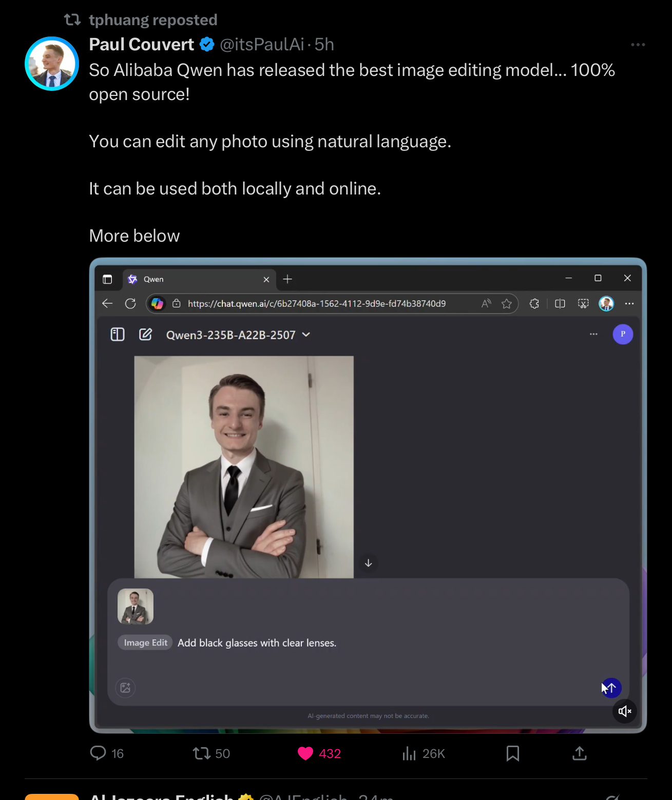Click the Paul Couvert display name

pyautogui.click(x=142, y=45)
